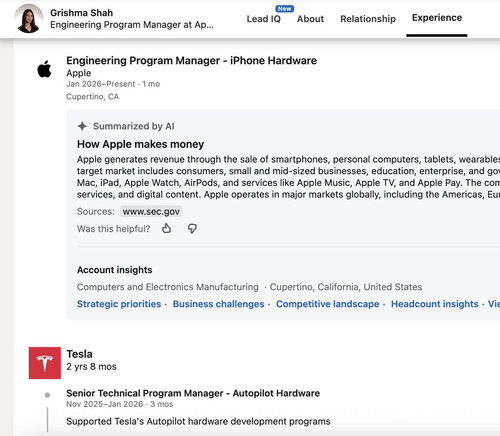
Task: Open Grishma Shah's profile photo
Action: coord(28,19)
